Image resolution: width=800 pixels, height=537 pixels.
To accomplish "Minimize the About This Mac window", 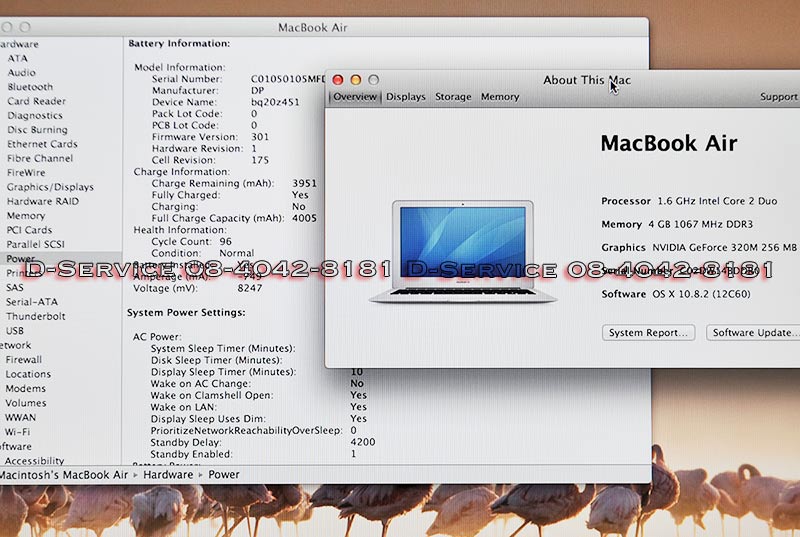I will (356, 80).
